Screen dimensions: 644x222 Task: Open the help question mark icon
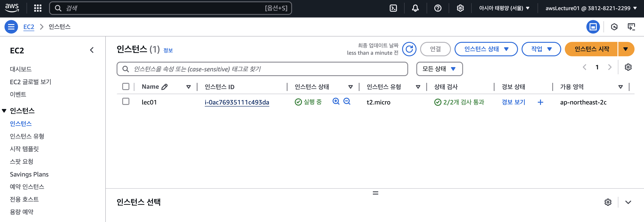(438, 8)
